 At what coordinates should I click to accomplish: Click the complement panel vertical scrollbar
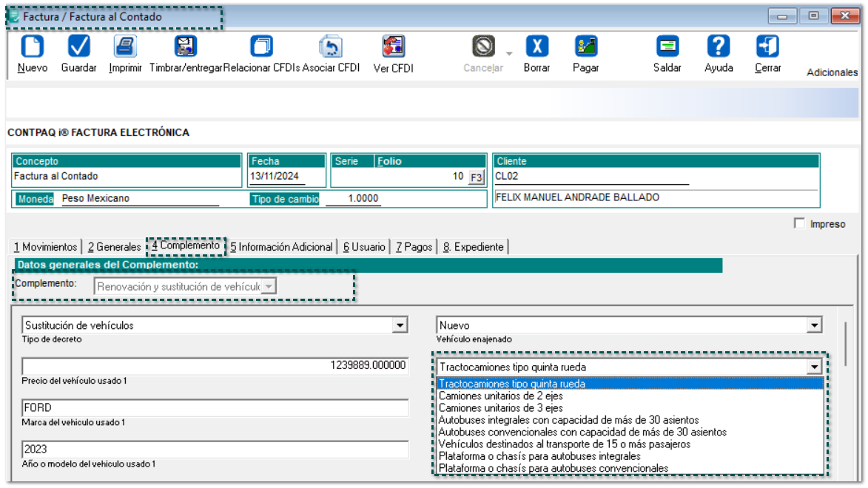(845, 343)
